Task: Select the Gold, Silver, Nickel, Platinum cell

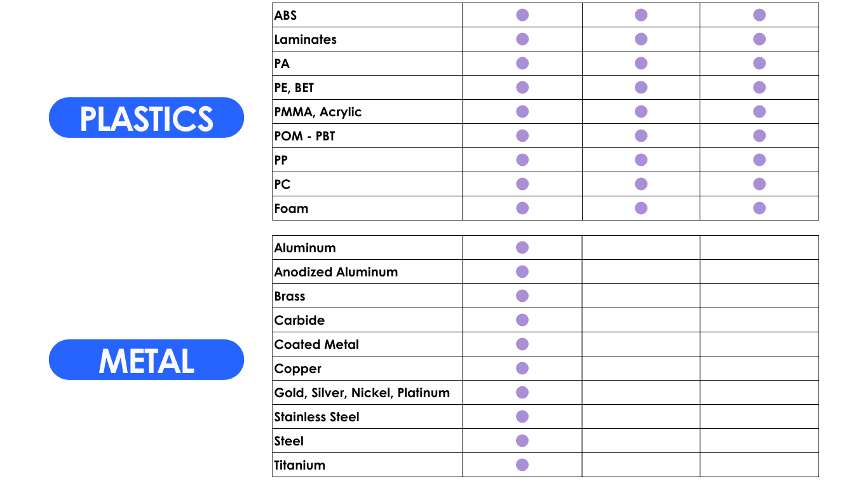Action: 367,393
